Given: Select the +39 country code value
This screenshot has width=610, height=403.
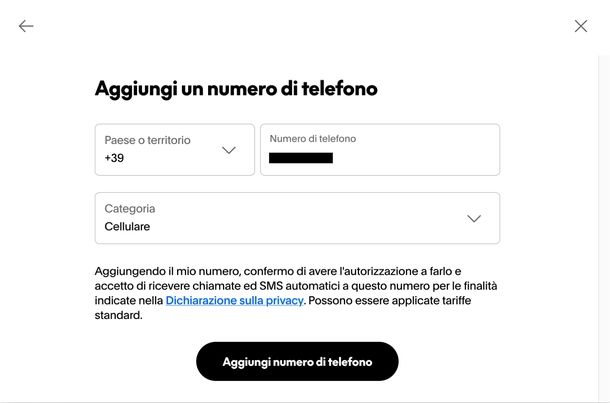Looking at the screenshot, I should coord(115,159).
